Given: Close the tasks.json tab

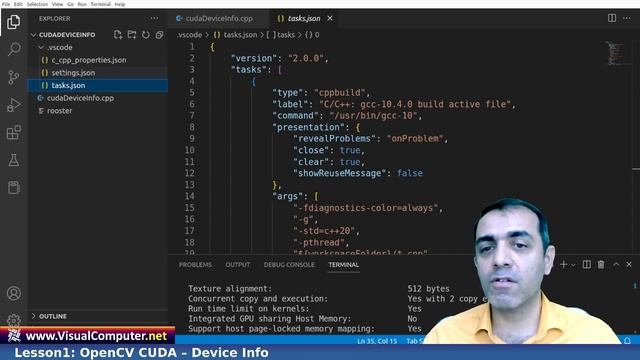Looking at the screenshot, I should coord(330,18).
